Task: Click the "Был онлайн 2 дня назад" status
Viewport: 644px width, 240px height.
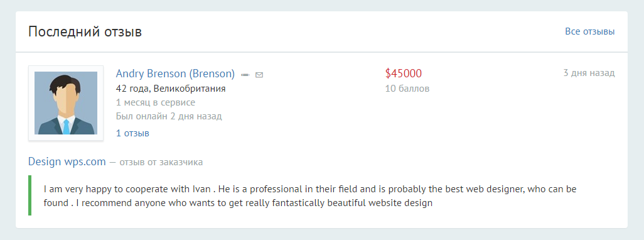Action: [169, 116]
